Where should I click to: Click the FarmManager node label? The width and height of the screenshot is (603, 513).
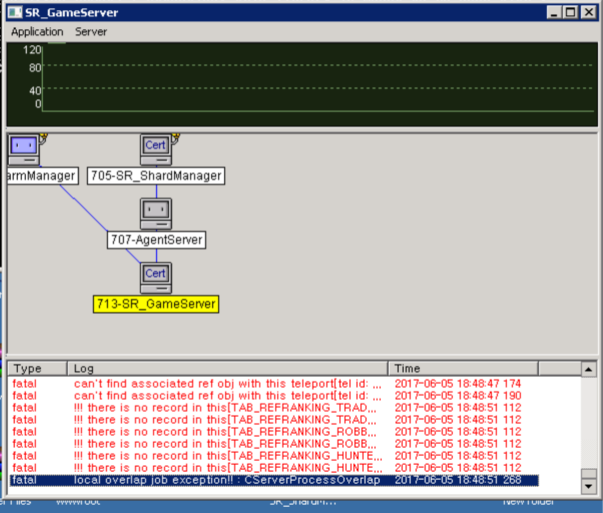click(40, 176)
